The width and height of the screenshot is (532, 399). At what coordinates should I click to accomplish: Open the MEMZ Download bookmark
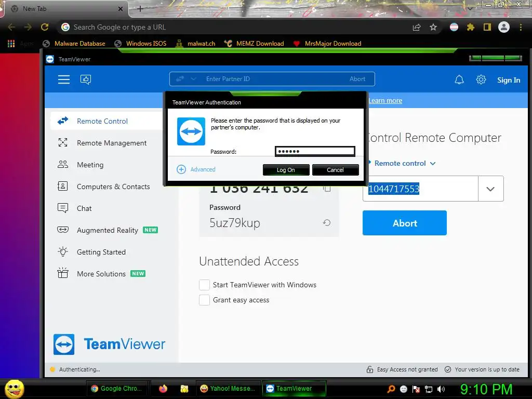pyautogui.click(x=254, y=44)
